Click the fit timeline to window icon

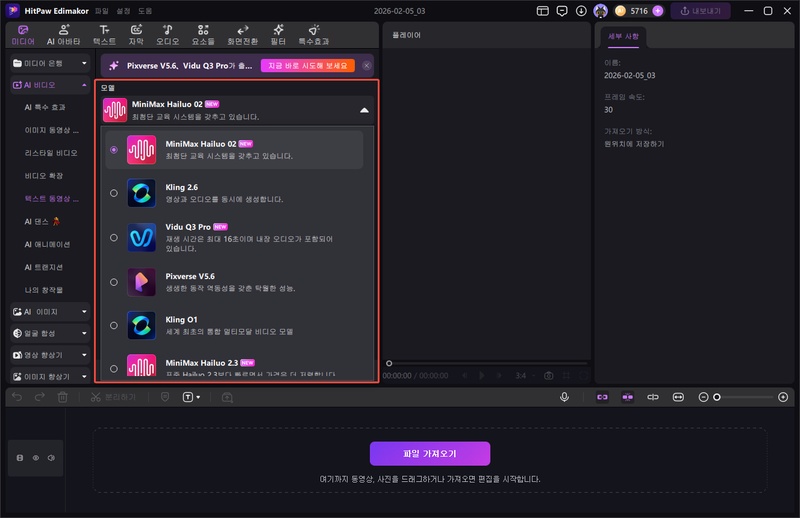click(678, 397)
